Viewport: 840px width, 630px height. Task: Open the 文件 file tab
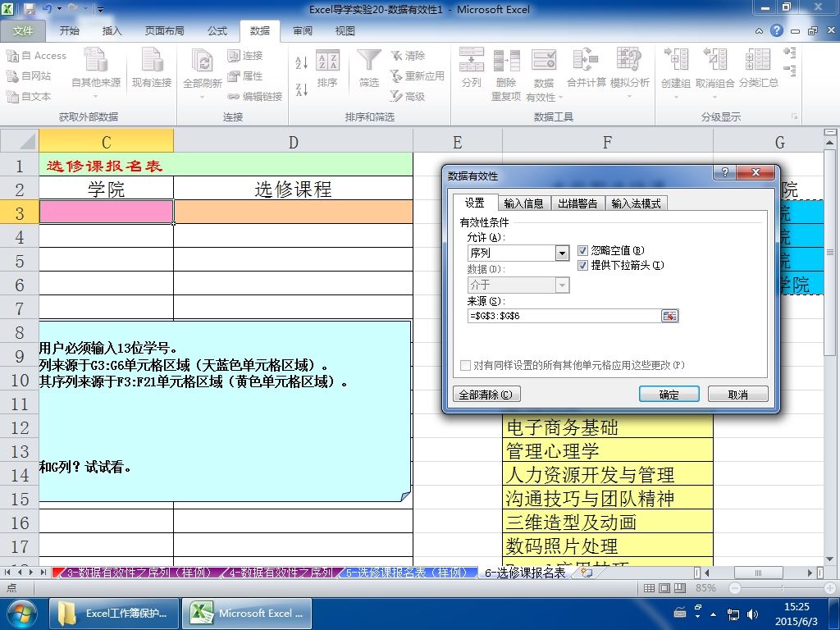(x=22, y=31)
